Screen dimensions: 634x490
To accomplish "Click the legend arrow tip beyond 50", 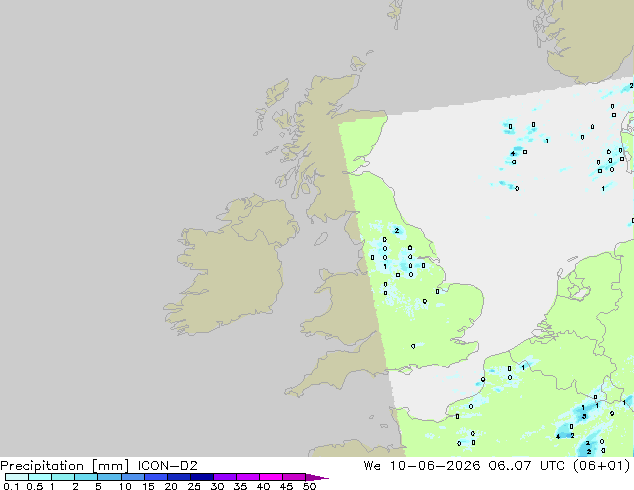I will pyautogui.click(x=317, y=477).
